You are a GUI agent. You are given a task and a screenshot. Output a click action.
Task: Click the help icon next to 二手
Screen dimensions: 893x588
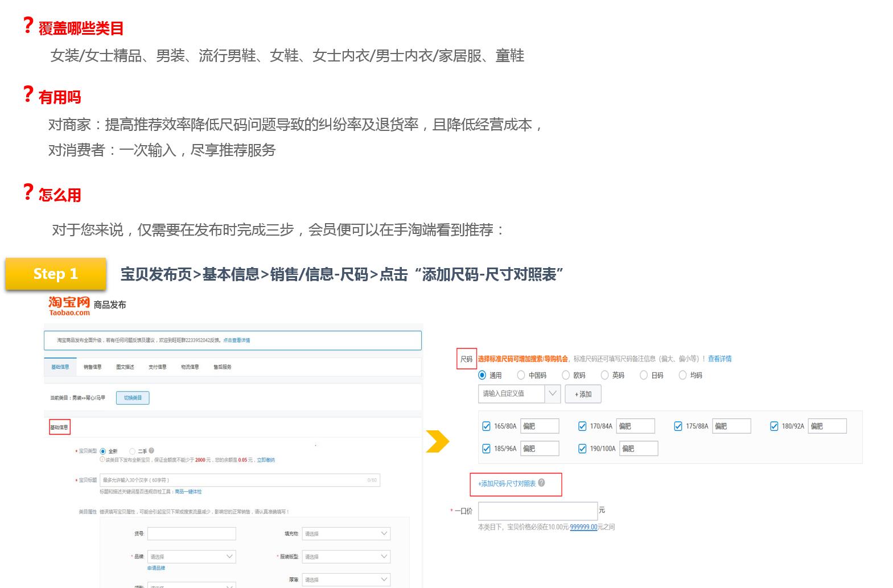tap(151, 451)
